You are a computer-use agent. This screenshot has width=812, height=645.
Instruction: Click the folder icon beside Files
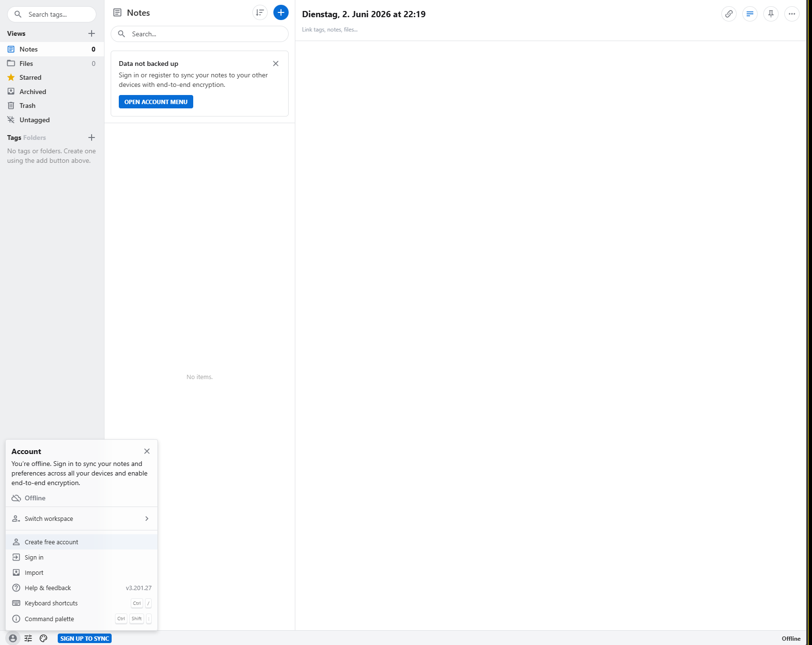(x=11, y=63)
